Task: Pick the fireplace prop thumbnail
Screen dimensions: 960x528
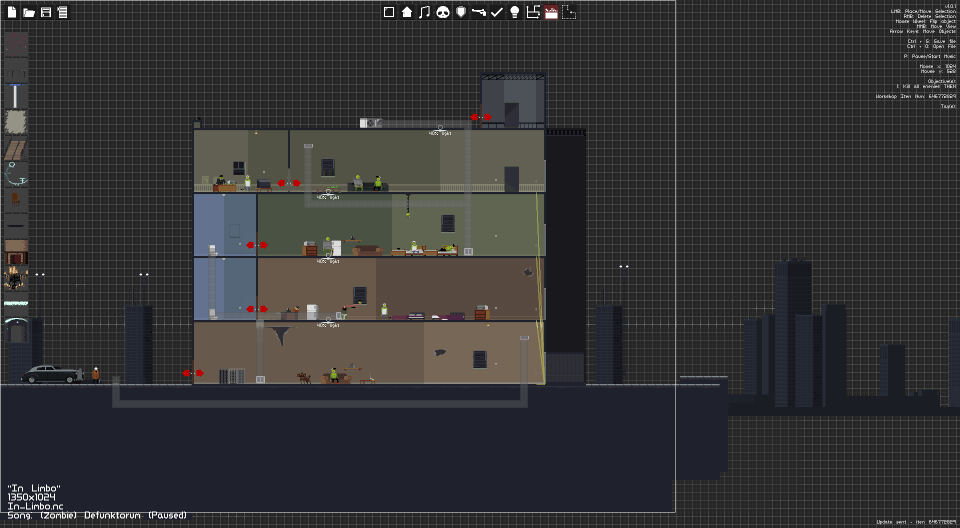Action: (16, 252)
